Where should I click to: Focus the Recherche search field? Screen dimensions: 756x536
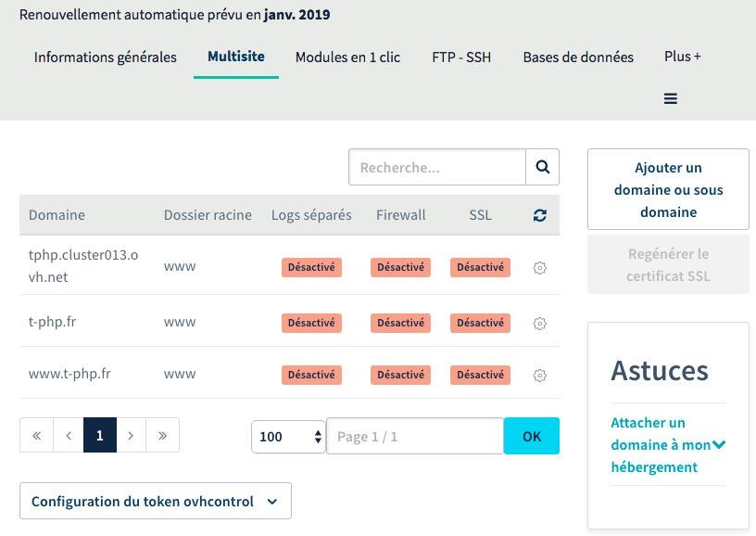click(437, 167)
